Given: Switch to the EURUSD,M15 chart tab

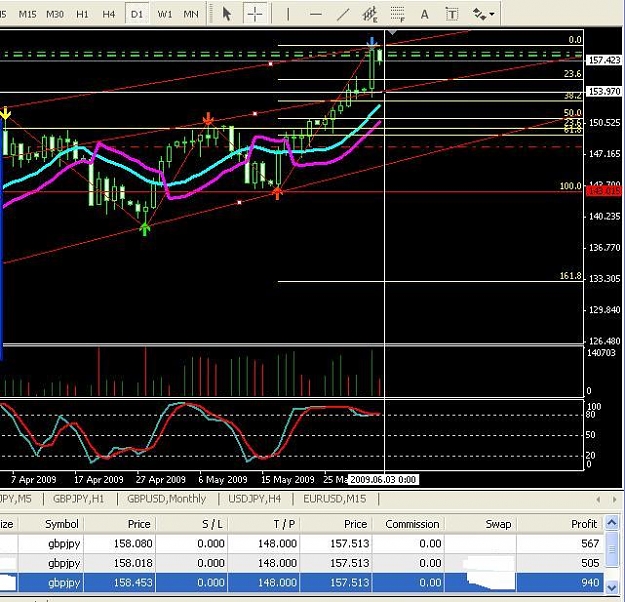Looking at the screenshot, I should [334, 499].
